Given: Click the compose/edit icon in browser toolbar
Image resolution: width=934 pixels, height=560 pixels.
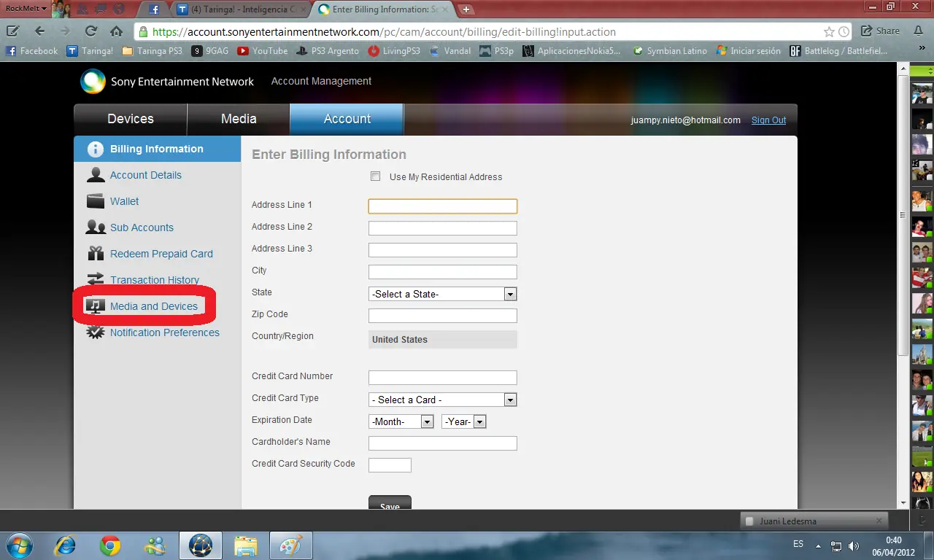Looking at the screenshot, I should tap(12, 31).
